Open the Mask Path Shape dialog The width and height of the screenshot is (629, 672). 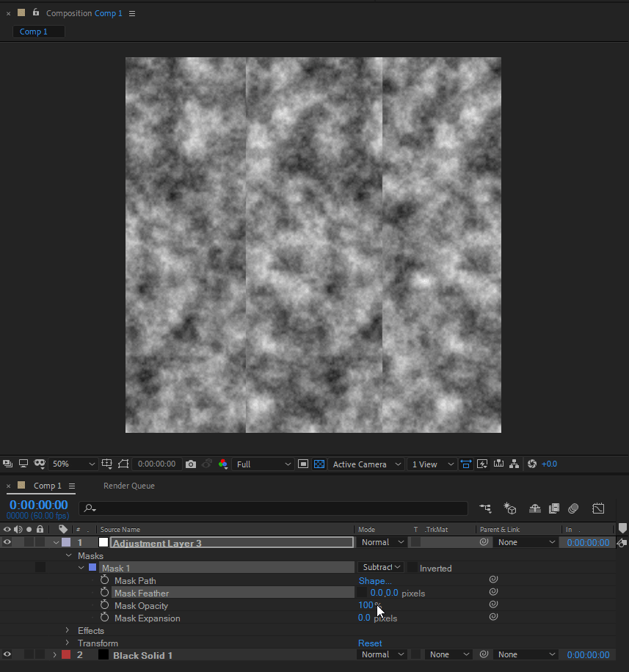pos(374,580)
